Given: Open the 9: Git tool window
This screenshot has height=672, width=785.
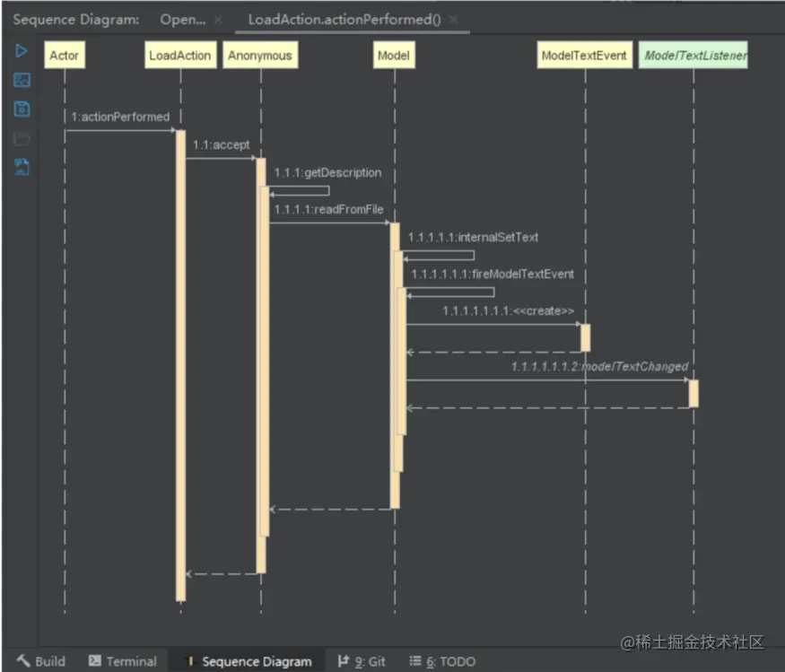Looking at the screenshot, I should point(362,661).
